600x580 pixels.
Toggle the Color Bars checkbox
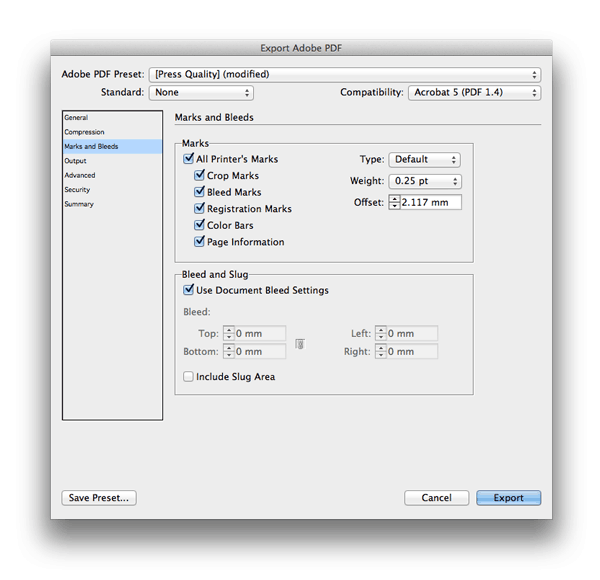coord(199,225)
